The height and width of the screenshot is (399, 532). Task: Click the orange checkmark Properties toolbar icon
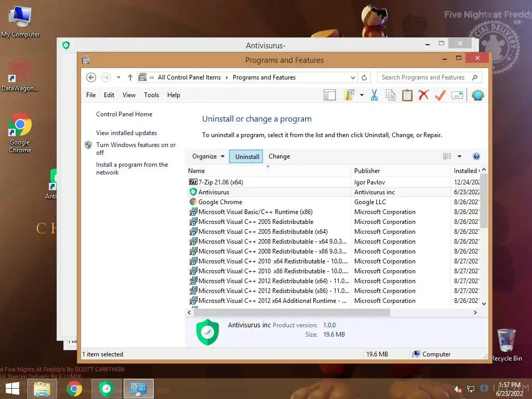[440, 95]
